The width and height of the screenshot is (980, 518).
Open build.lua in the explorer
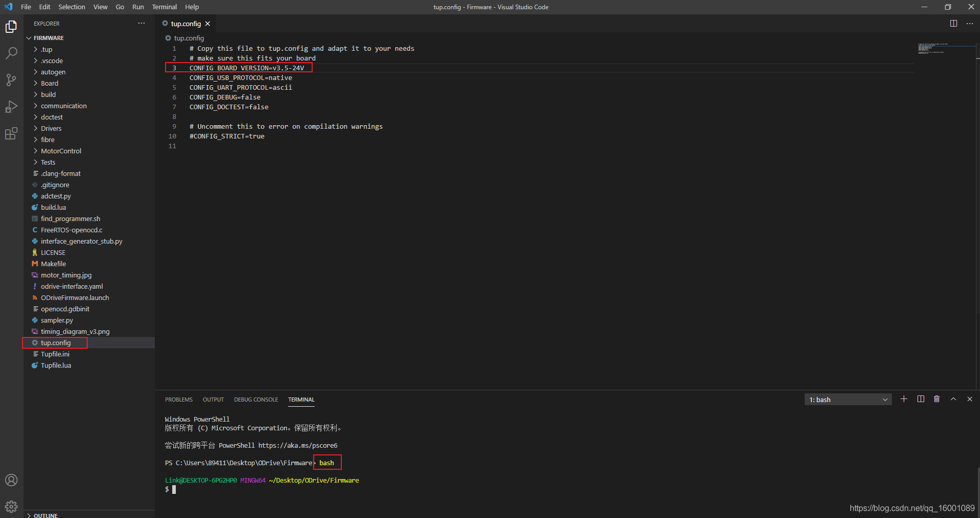[53, 207]
